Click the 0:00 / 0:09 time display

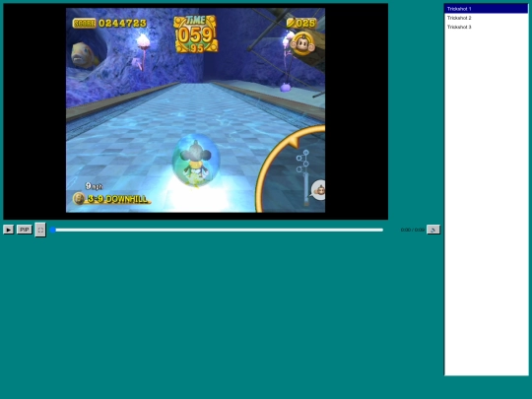tap(412, 230)
